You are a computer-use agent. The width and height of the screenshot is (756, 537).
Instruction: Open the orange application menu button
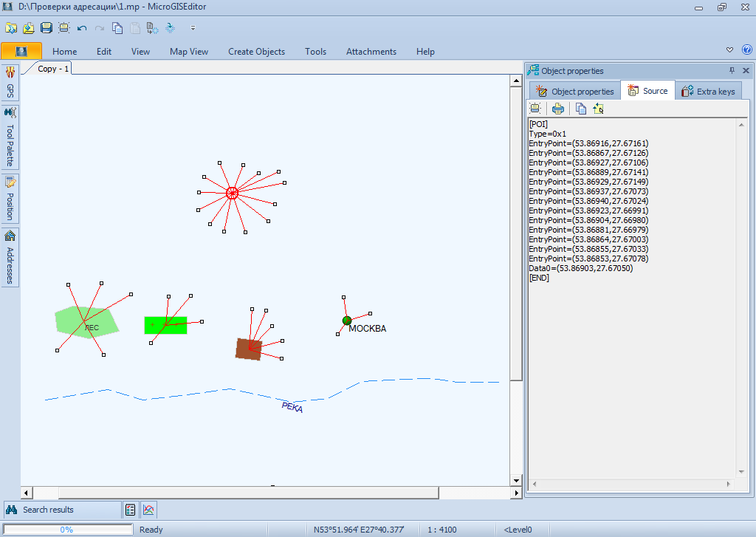coord(21,51)
